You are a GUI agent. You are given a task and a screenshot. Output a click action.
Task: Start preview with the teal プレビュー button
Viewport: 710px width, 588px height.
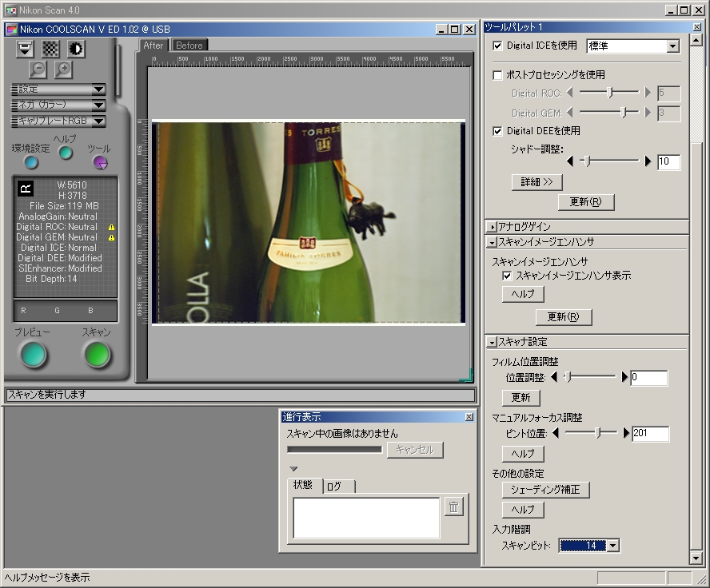pos(34,354)
